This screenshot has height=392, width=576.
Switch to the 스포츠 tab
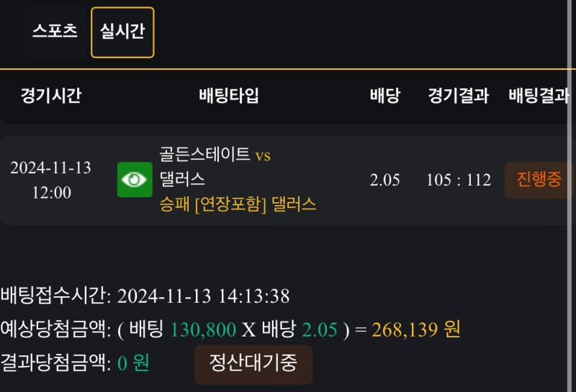tap(55, 32)
